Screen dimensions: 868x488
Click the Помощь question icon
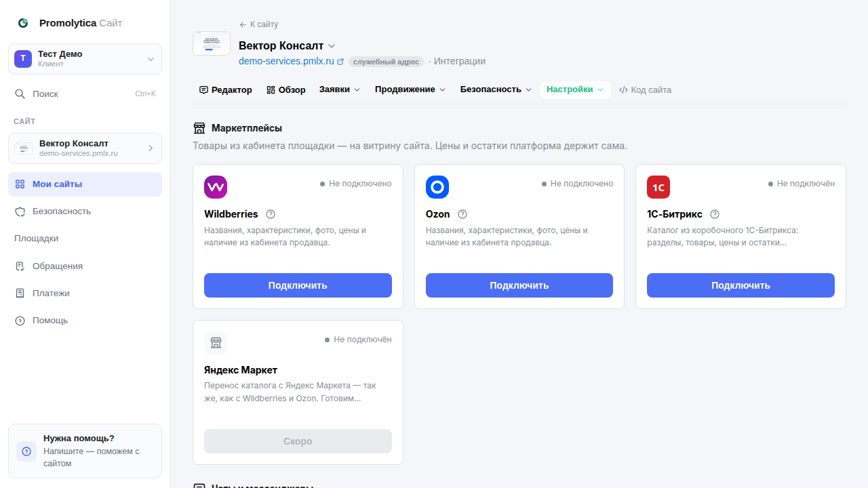(20, 321)
